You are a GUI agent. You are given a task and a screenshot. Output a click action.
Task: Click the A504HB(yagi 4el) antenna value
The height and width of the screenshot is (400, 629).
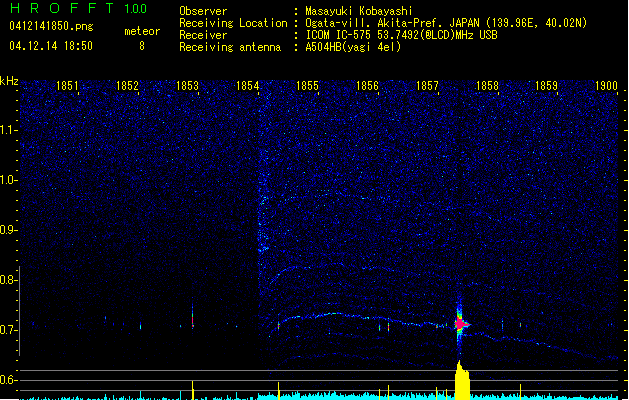[353, 47]
